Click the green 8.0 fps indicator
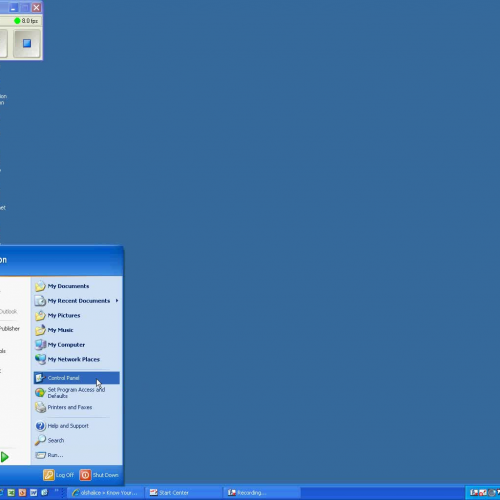The image size is (500, 500). [26, 21]
